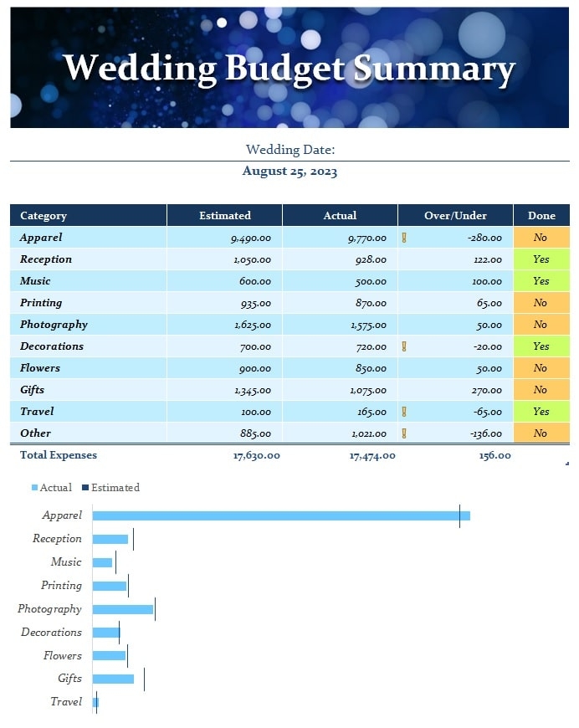
Task: Click the warning icon in the Apparel row
Action: 404,238
